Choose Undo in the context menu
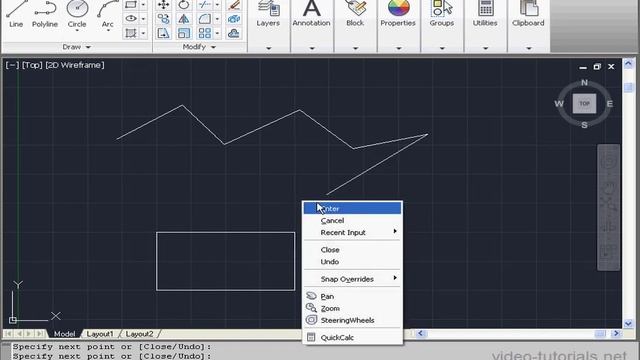This screenshot has height=360, width=640. click(352, 262)
